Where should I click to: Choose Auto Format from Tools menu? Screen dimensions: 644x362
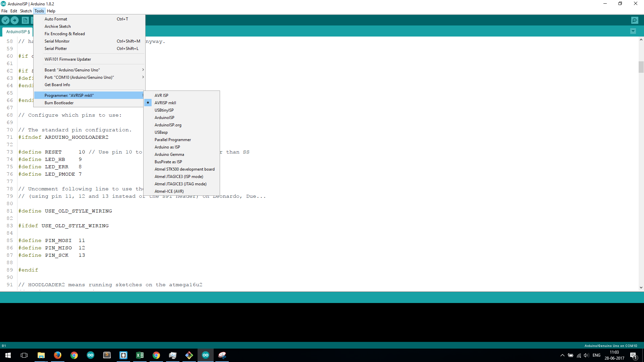(x=90, y=19)
